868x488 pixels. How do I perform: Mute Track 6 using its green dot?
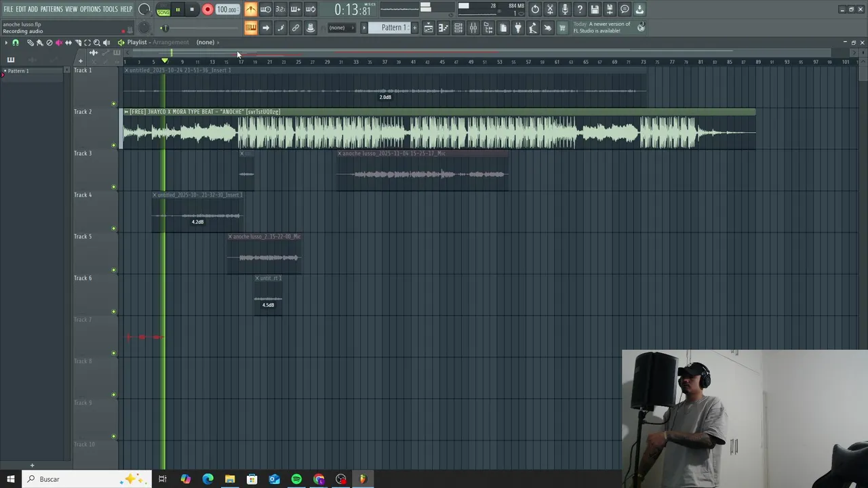click(x=113, y=312)
